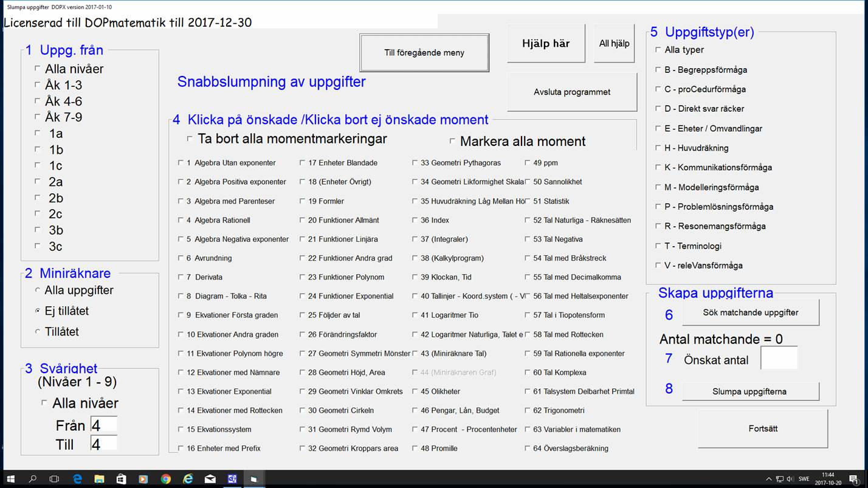The height and width of the screenshot is (488, 868).
Task: Open the Windows Start menu
Action: tap(11, 479)
